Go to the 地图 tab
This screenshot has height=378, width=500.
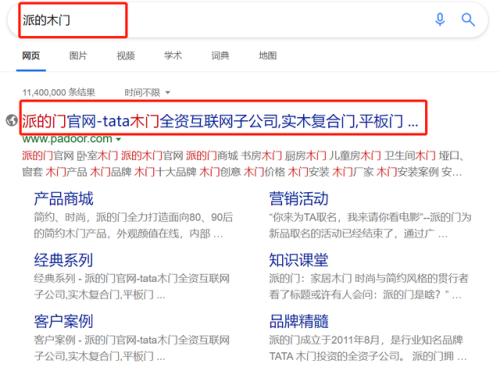click(x=268, y=56)
